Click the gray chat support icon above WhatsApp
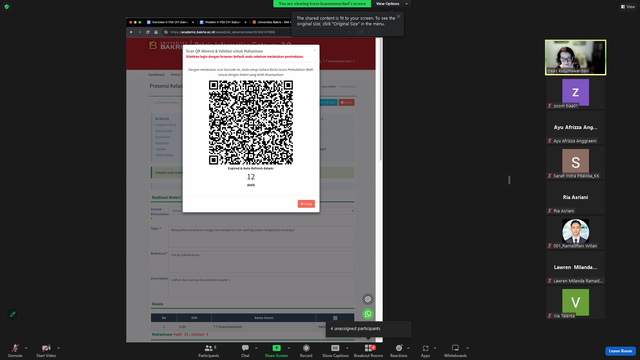 click(x=368, y=299)
